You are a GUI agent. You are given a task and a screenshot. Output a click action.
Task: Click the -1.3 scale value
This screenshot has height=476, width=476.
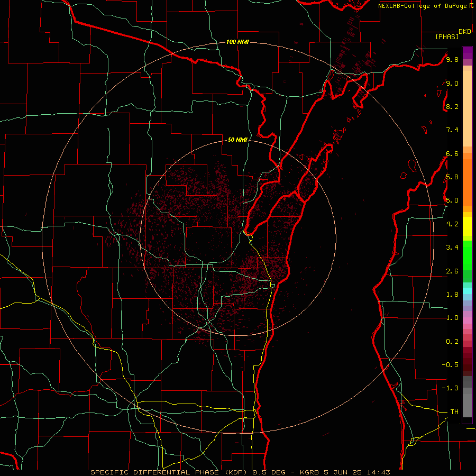[450, 388]
